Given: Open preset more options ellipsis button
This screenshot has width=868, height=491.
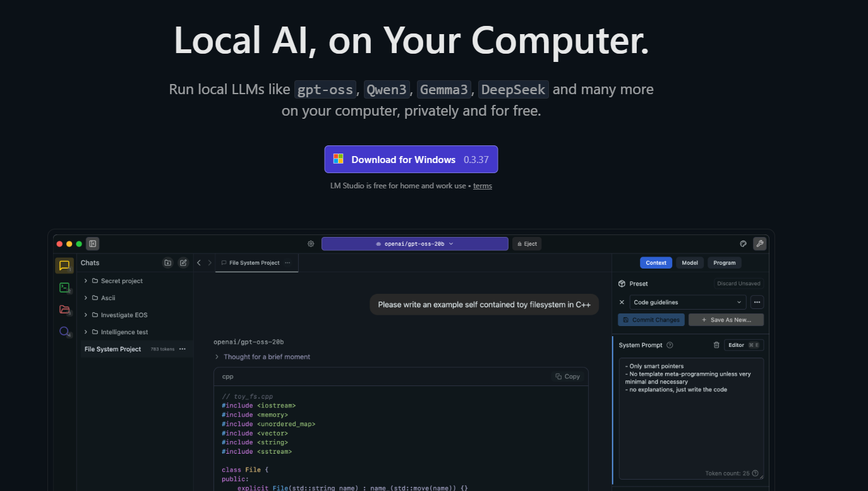Looking at the screenshot, I should [757, 302].
